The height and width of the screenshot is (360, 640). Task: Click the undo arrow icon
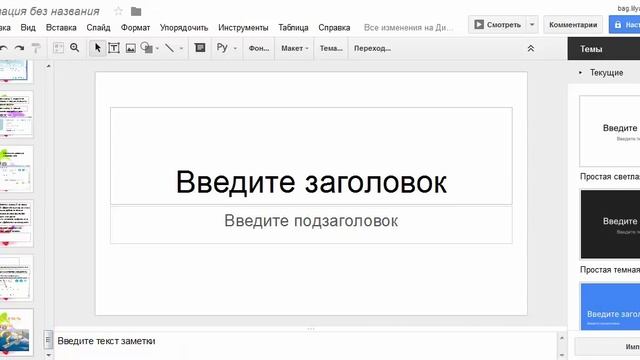coord(3,48)
